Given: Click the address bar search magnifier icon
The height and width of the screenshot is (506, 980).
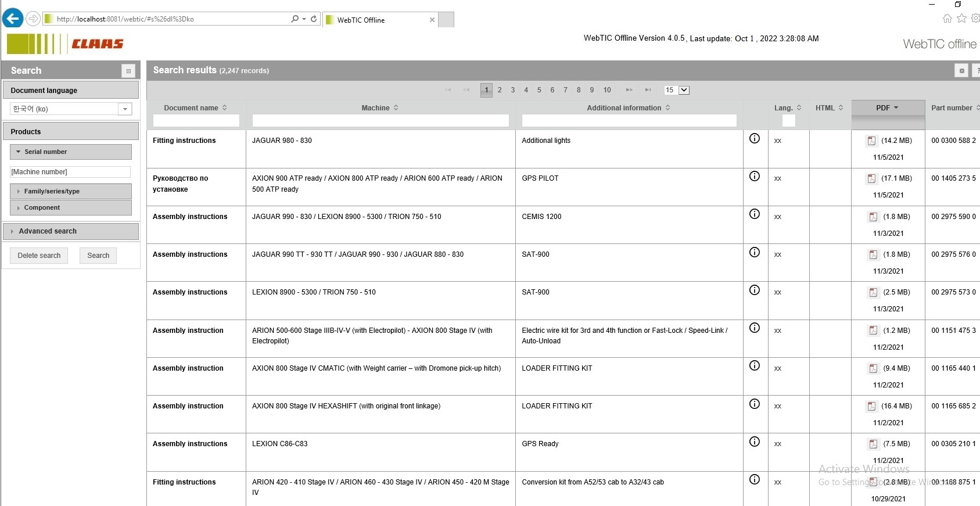Looking at the screenshot, I should pos(295,19).
